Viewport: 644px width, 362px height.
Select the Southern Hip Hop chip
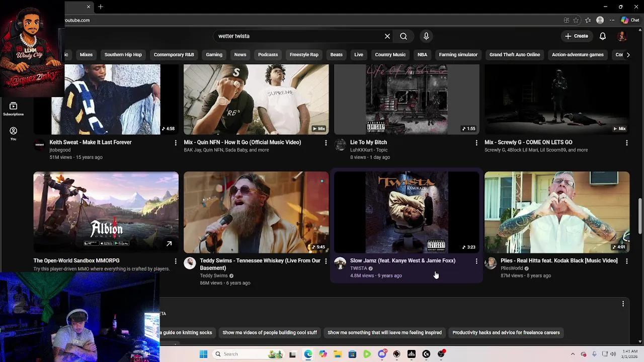coord(123,54)
